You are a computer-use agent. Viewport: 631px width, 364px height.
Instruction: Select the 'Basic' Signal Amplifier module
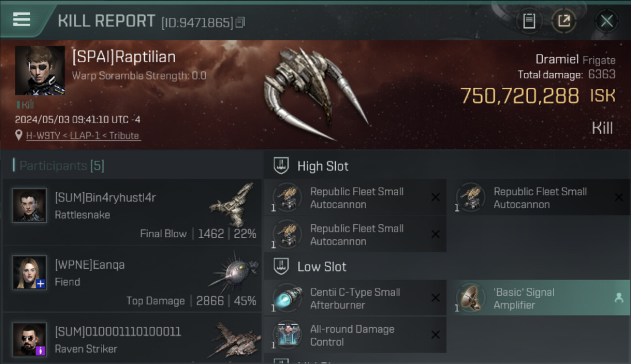point(539,298)
